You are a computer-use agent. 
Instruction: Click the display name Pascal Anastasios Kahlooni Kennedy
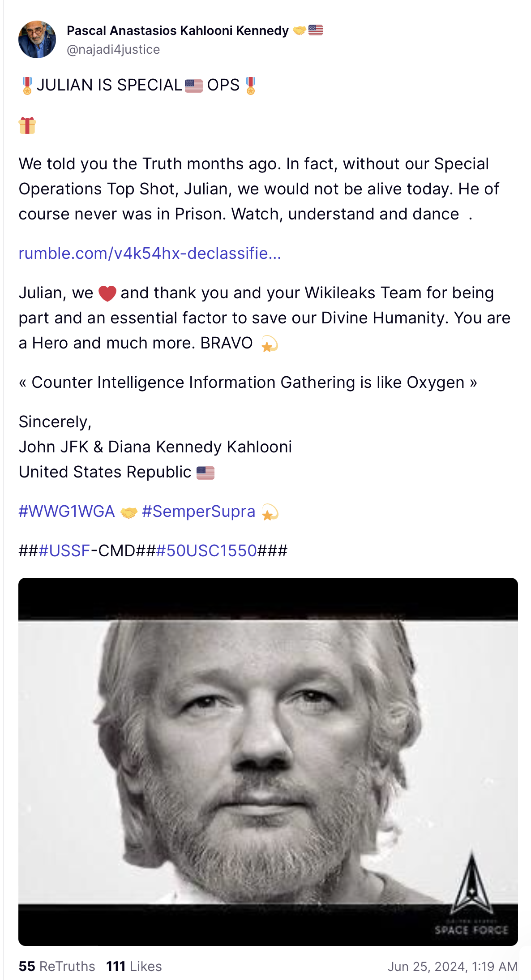click(178, 30)
